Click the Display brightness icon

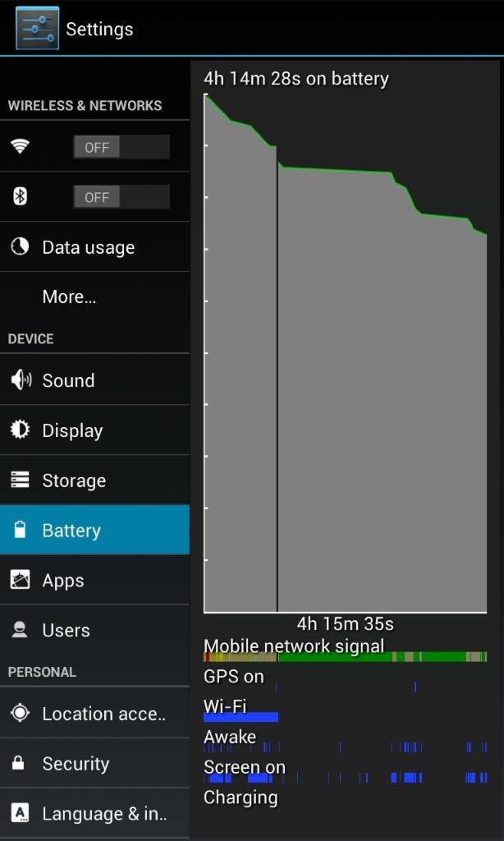coord(20,430)
